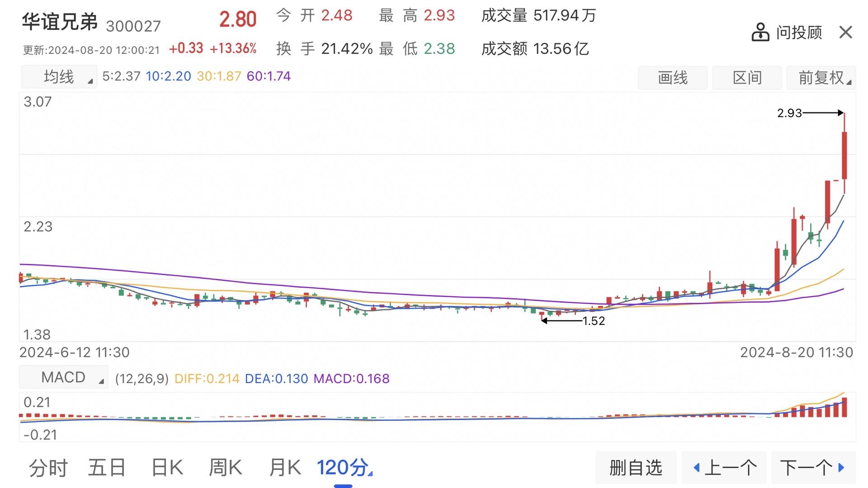Select the opening price 2.48
Screen dimensions: 868x488
click(x=336, y=15)
